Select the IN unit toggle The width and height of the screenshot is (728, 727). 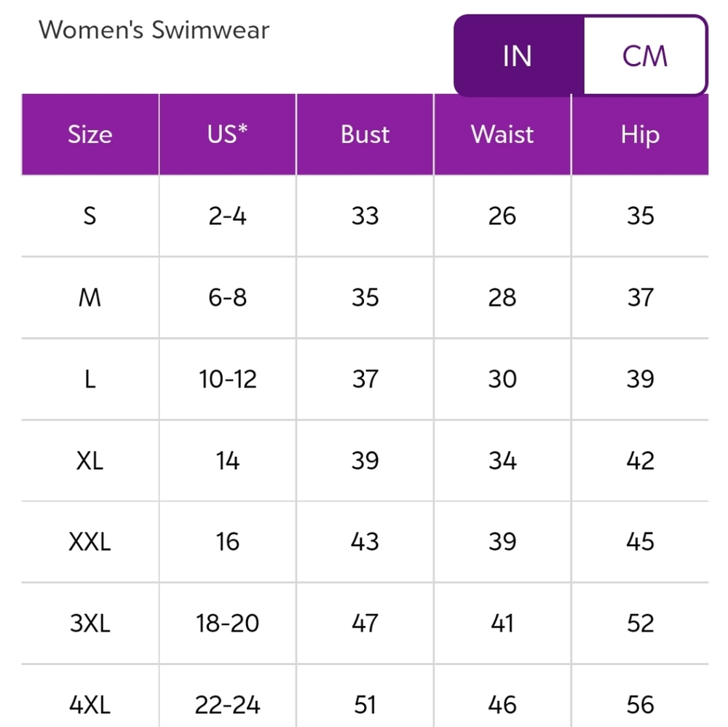click(518, 56)
